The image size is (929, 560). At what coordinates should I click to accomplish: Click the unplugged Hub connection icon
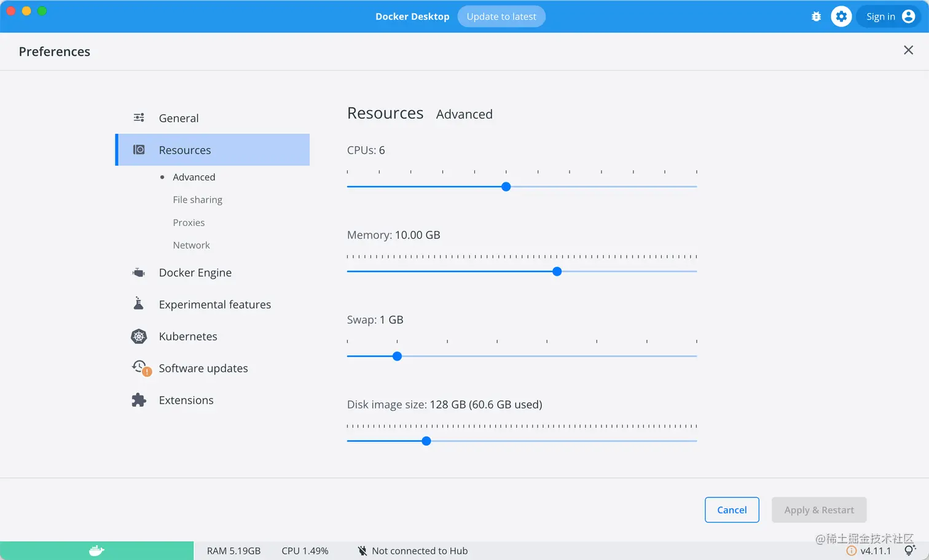coord(363,551)
